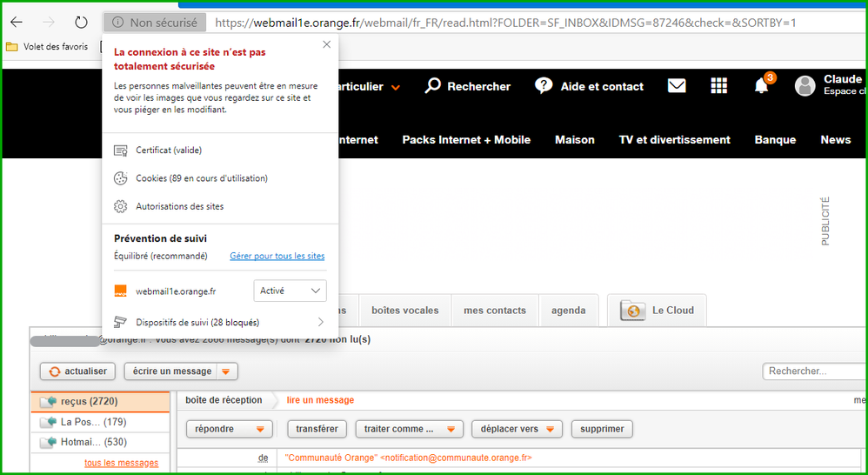Image resolution: width=868 pixels, height=475 pixels.
Task: Open Le Cloud tab
Action: click(x=658, y=311)
